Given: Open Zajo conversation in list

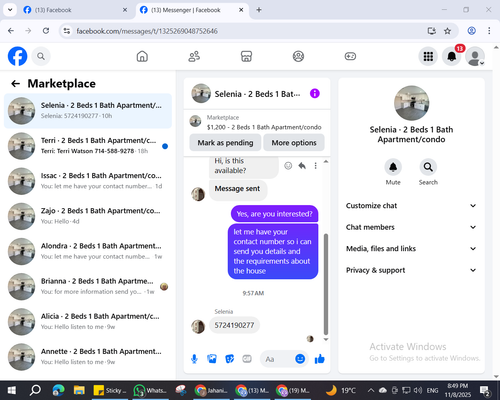Looking at the screenshot, I should (x=88, y=216).
